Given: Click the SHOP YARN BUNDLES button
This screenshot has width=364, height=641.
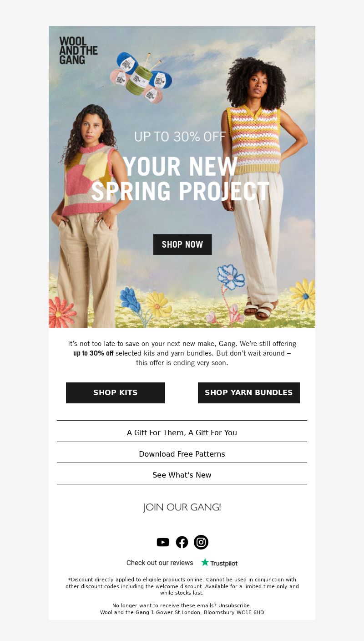Looking at the screenshot, I should tap(249, 393).
